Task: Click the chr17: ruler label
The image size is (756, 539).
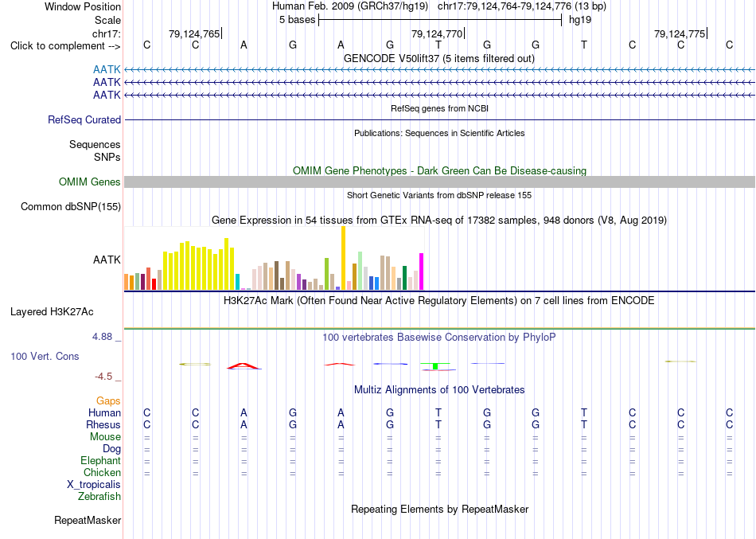Action: coord(107,33)
